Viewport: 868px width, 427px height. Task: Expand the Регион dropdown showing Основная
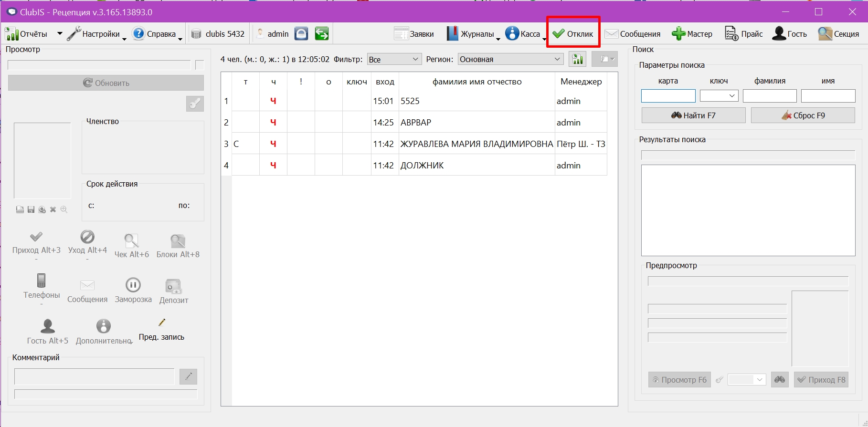click(510, 59)
